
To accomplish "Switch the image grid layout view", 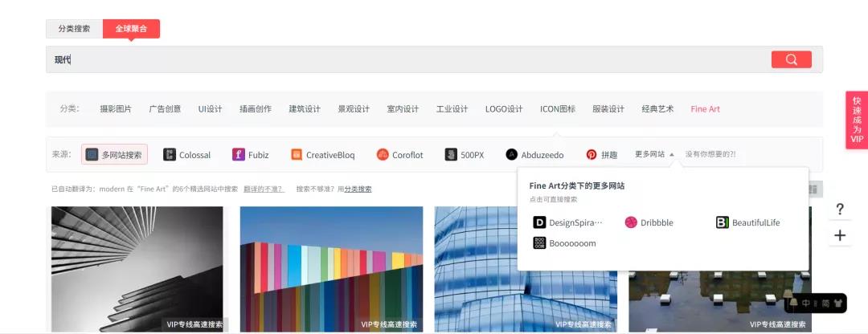I will coord(813,189).
